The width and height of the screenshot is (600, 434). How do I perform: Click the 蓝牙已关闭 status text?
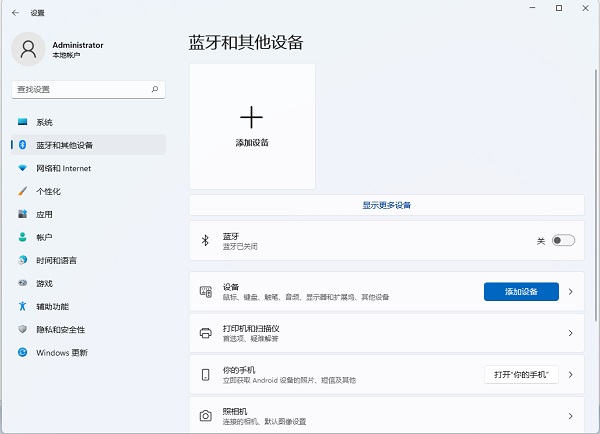(x=240, y=246)
